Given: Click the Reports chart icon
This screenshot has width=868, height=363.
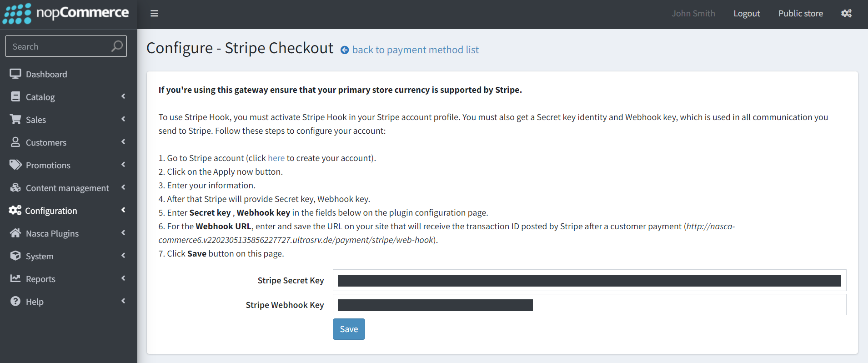Looking at the screenshot, I should pos(15,278).
